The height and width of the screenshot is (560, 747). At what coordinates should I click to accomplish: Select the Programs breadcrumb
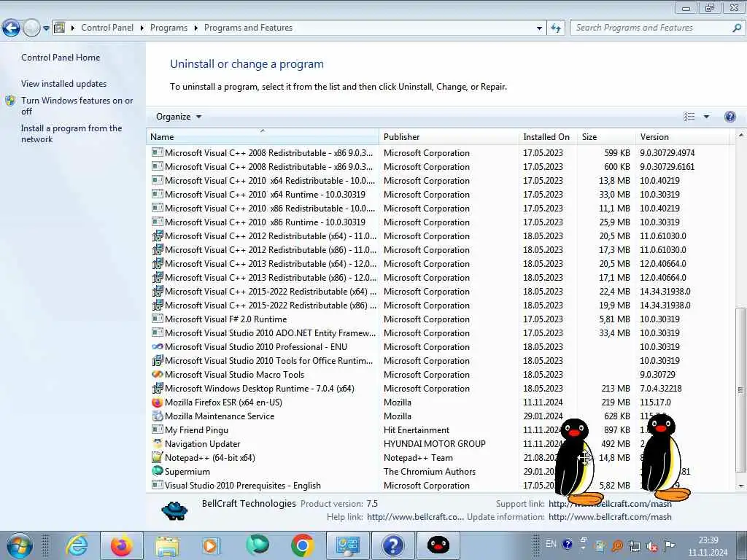[169, 28]
